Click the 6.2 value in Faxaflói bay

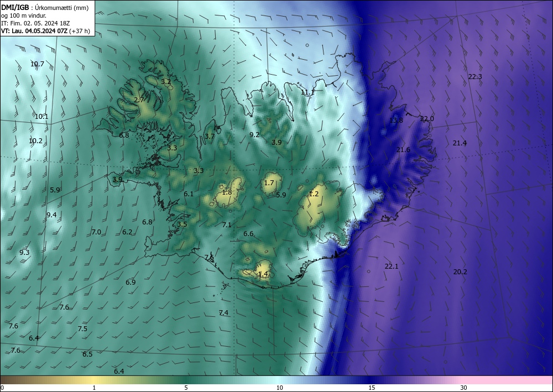coord(127,232)
